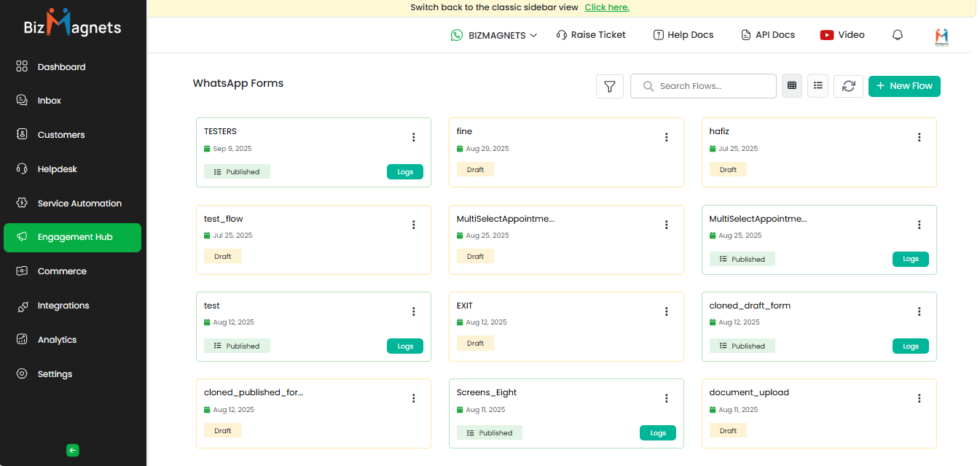
Task: Switch to list view layout
Action: tap(818, 86)
